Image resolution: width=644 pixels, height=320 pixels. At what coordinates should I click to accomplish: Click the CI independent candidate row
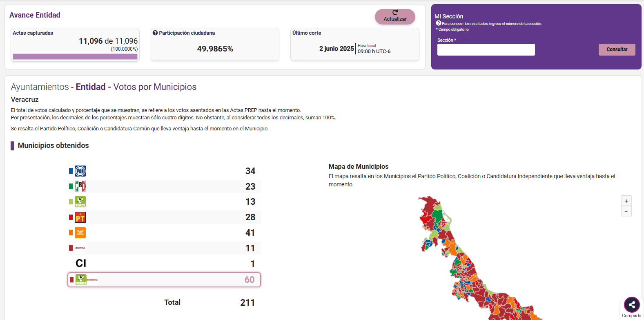point(164,264)
